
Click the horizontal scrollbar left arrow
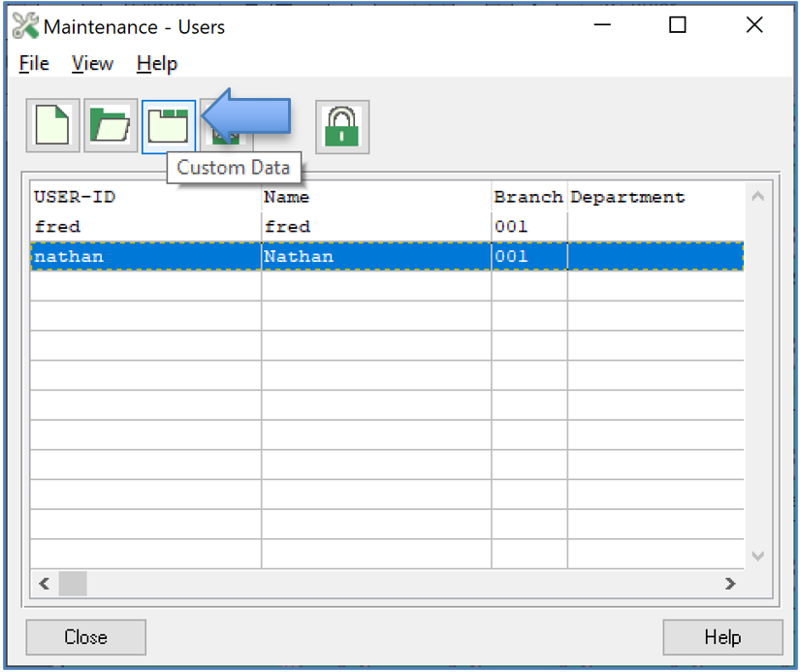click(44, 584)
